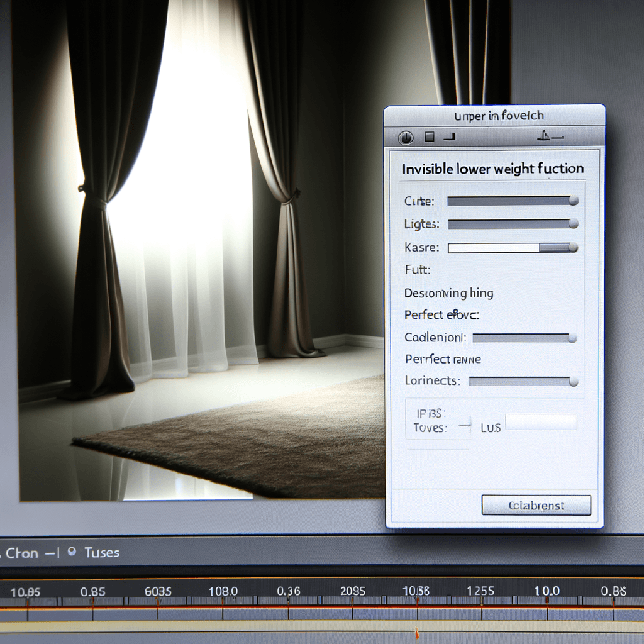Screen dimensions: 644x644
Task: Click the 'Tuses' label in bottom bar
Action: tap(102, 552)
